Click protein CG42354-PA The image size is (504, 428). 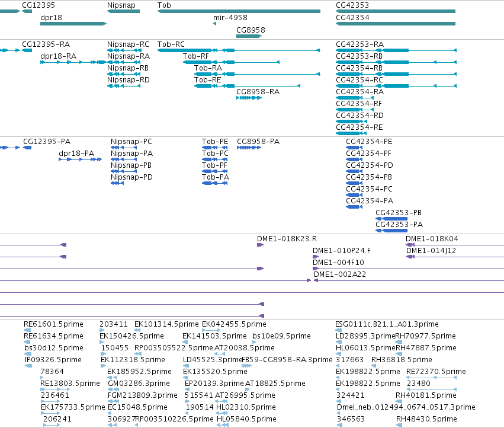point(354,207)
